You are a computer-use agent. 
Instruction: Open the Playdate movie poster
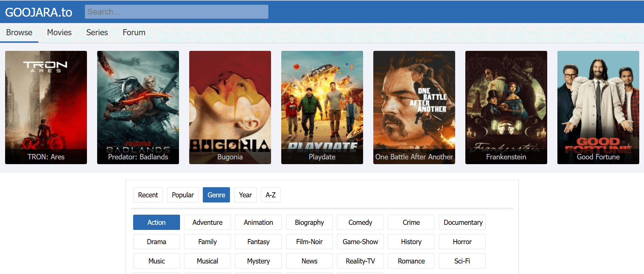click(322, 107)
